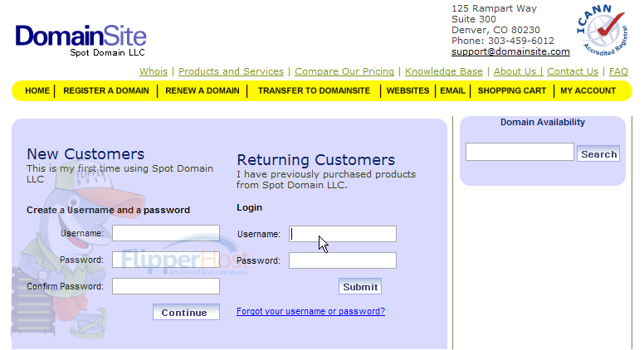Focus the Returning Customers Username field
This screenshot has width=644, height=350.
343,234
